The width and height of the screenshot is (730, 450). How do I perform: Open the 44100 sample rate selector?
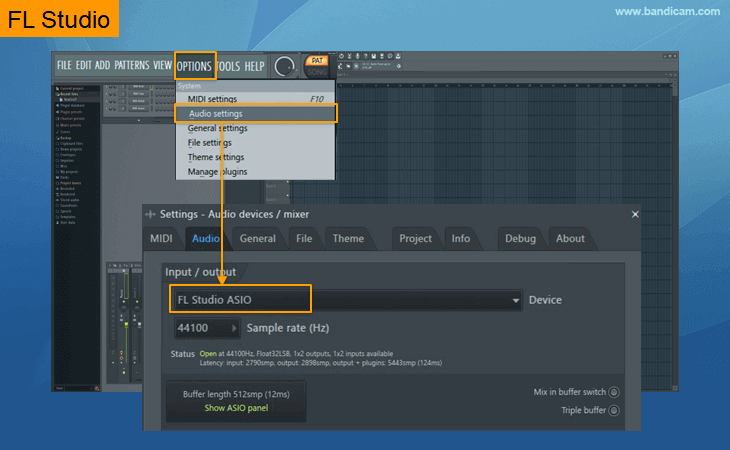[x=207, y=328]
